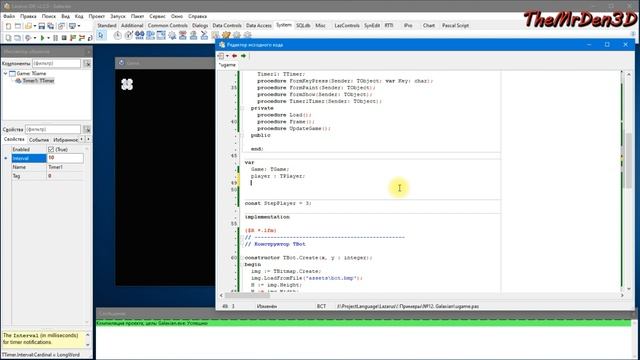The height and width of the screenshot is (360, 640).
Task: Open the Запуск menu
Action: (118, 16)
